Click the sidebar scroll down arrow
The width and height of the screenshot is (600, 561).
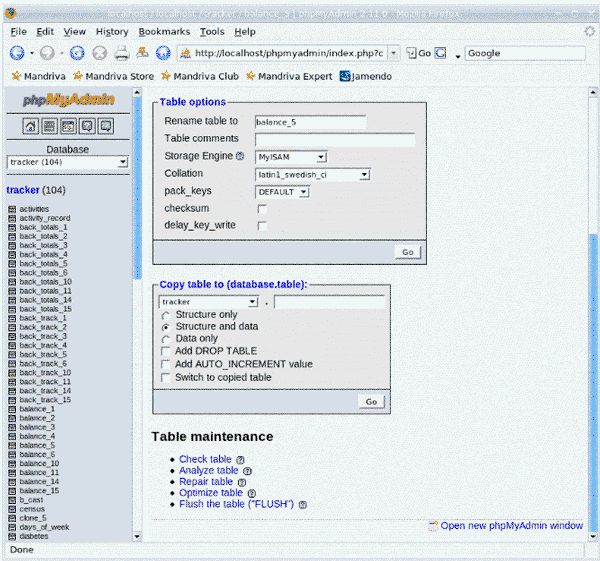coord(137,537)
